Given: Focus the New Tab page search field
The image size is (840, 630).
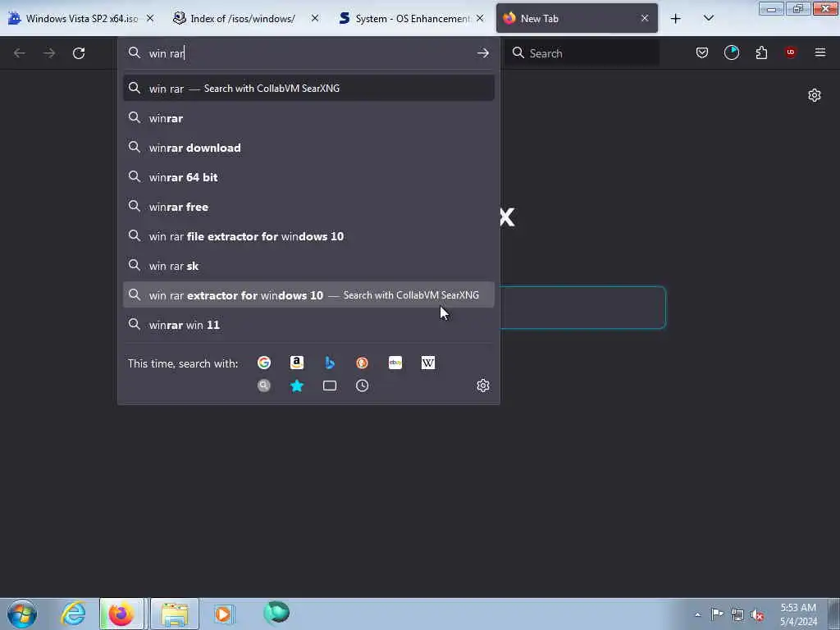Looking at the screenshot, I should click(x=583, y=308).
